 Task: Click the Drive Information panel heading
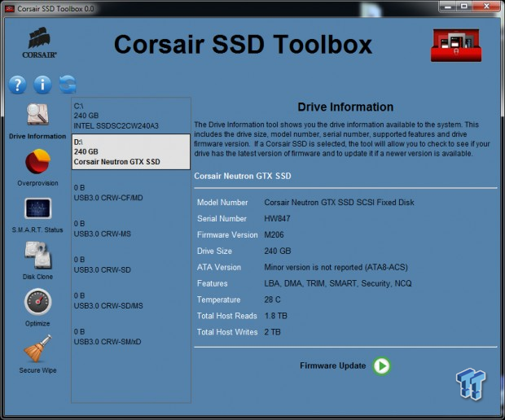(345, 107)
